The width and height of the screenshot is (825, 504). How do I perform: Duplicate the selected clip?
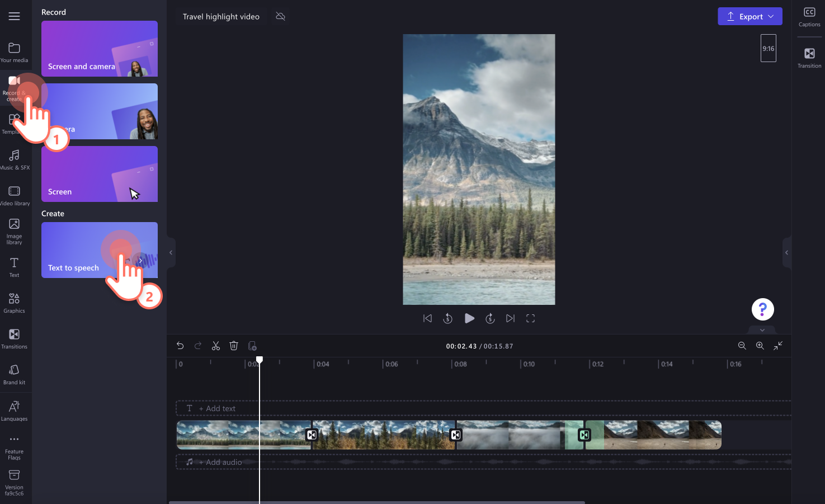[252, 346]
